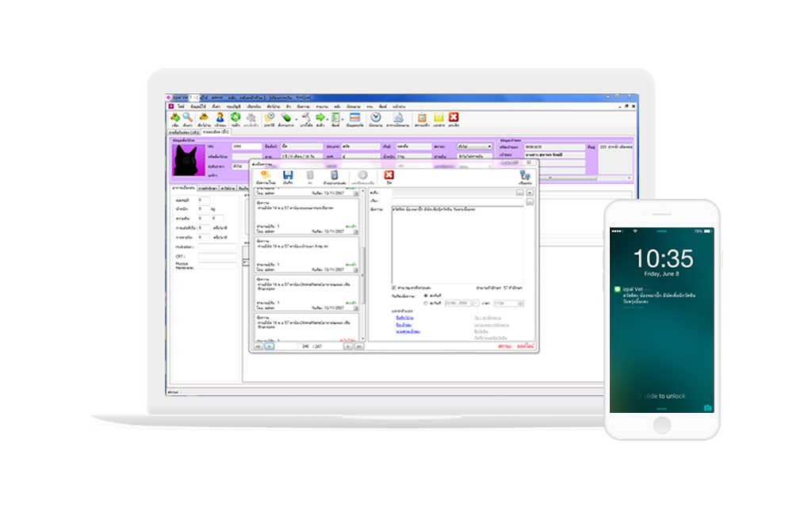The image size is (812, 508).
Task: Click the orange clipboard toolbar icon
Action: [x=422, y=118]
